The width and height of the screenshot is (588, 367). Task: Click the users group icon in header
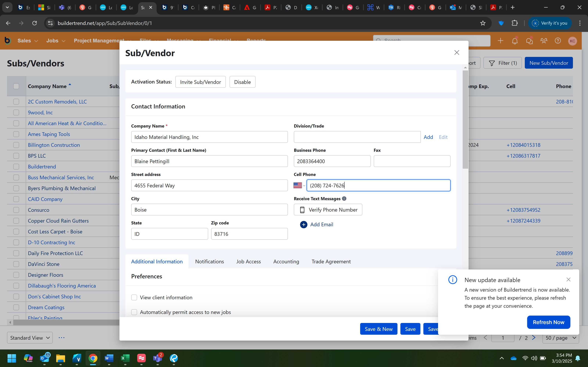(544, 41)
